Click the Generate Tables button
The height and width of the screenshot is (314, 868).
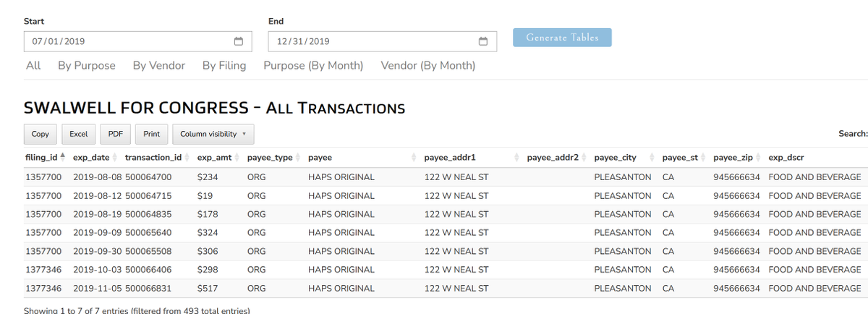click(562, 38)
